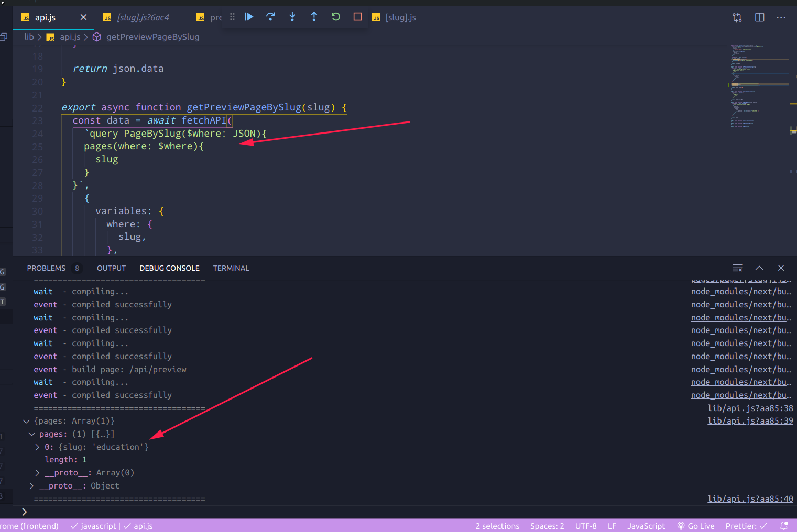This screenshot has height=532, width=797.
Task: Click the code minimap
Action: point(760,86)
